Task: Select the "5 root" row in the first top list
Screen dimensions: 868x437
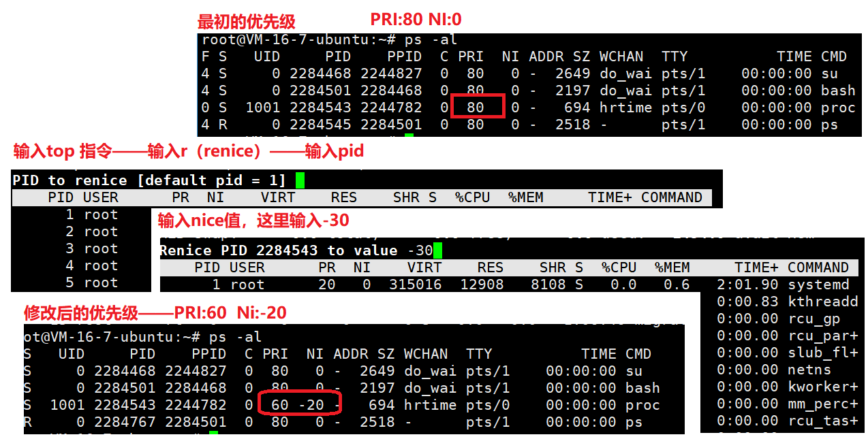Action: tap(92, 282)
